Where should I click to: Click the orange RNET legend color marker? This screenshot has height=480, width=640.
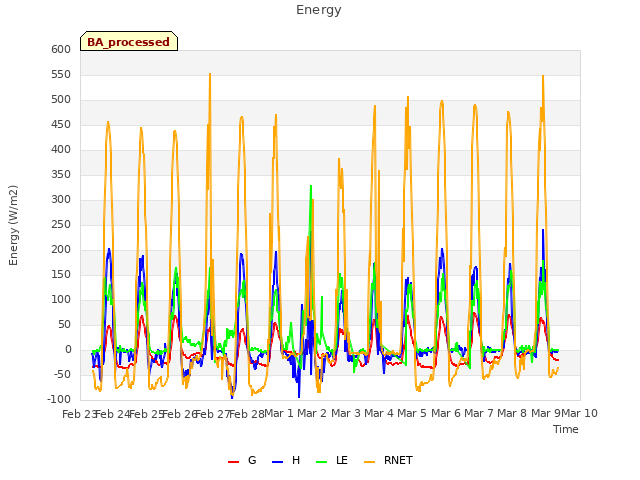pos(369,462)
